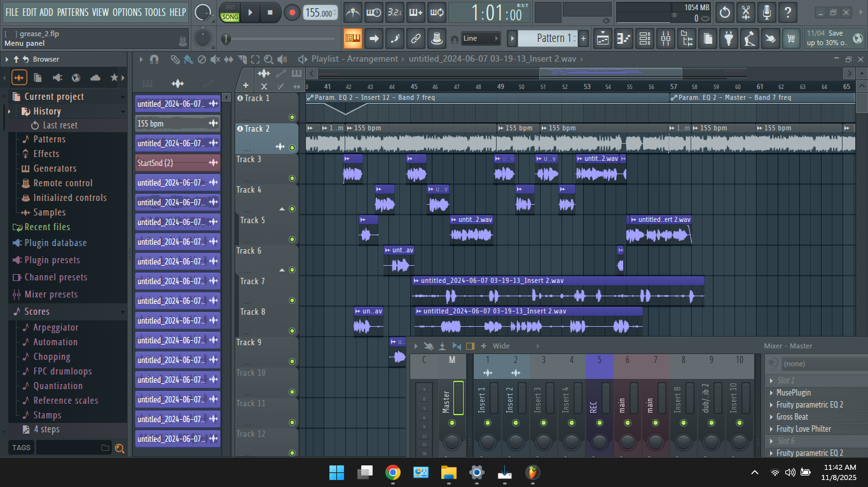Image resolution: width=868 pixels, height=487 pixels.
Task: Open the Mixer view icon
Action: (x=666, y=38)
